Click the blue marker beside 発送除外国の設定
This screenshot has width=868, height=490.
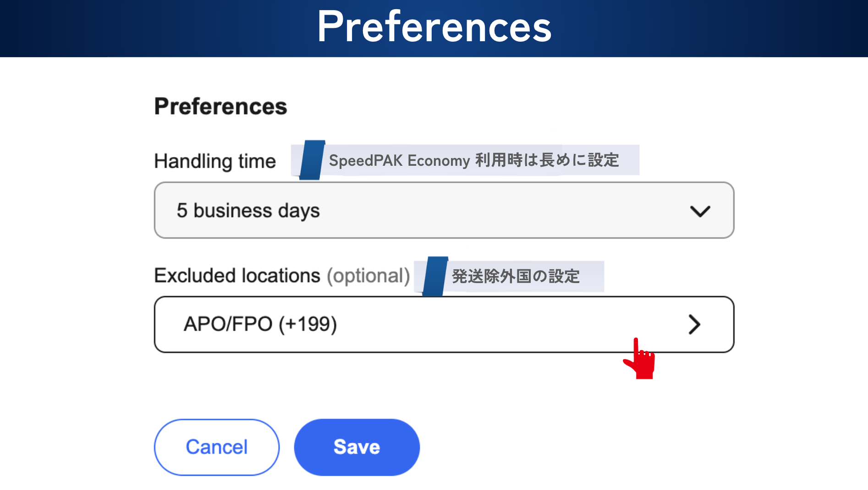tap(434, 276)
